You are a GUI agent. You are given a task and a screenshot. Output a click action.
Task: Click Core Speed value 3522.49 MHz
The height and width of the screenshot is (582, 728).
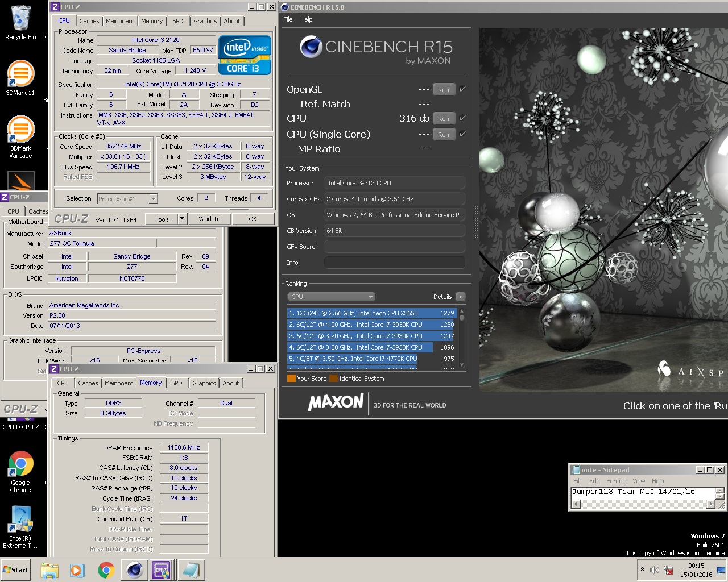[x=123, y=146]
